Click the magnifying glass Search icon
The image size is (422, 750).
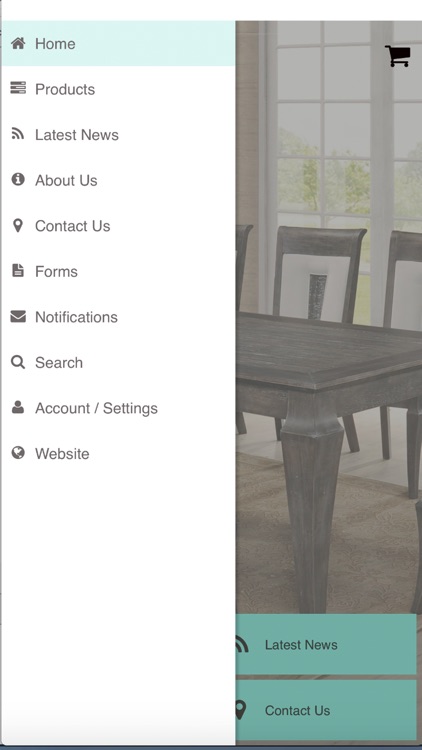pyautogui.click(x=18, y=362)
